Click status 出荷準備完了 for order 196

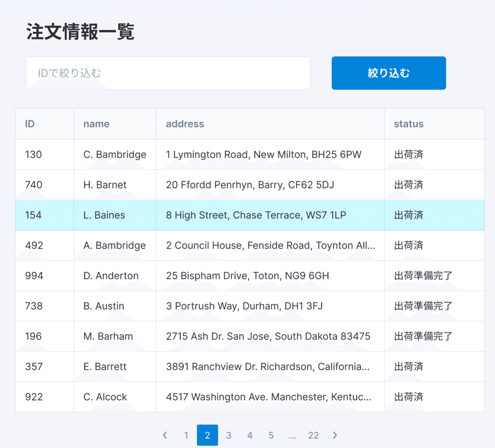click(423, 336)
